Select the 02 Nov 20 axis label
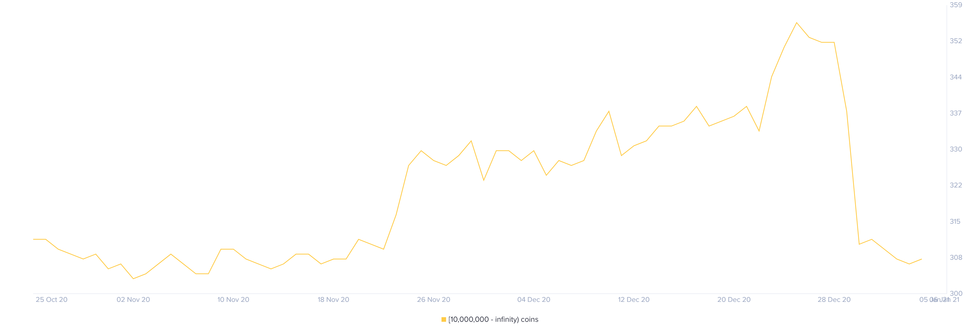The image size is (980, 332). [133, 300]
